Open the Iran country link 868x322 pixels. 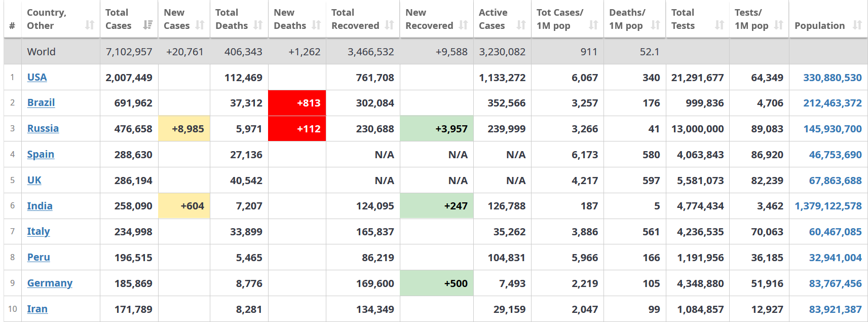tap(37, 309)
